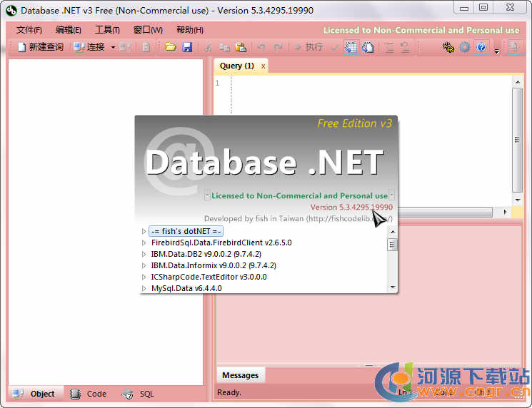
Task: Expand the -= fish's dotNET =- node
Action: coord(144,231)
